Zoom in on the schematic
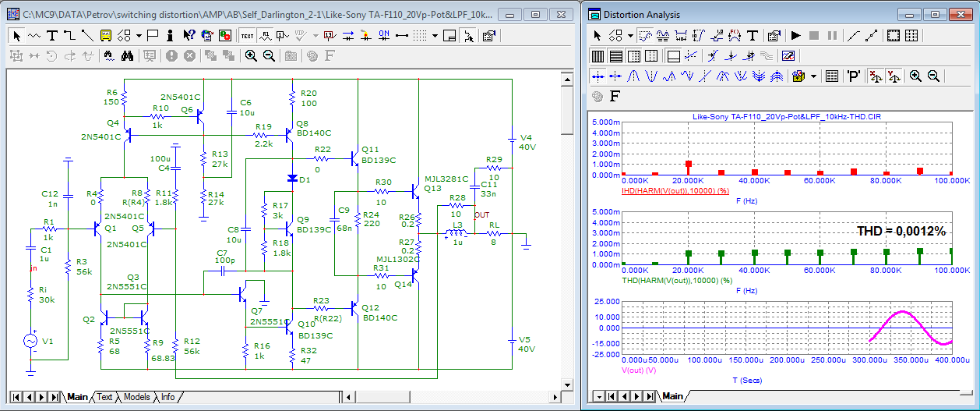Screen dimensions: 980x411 point(251,55)
